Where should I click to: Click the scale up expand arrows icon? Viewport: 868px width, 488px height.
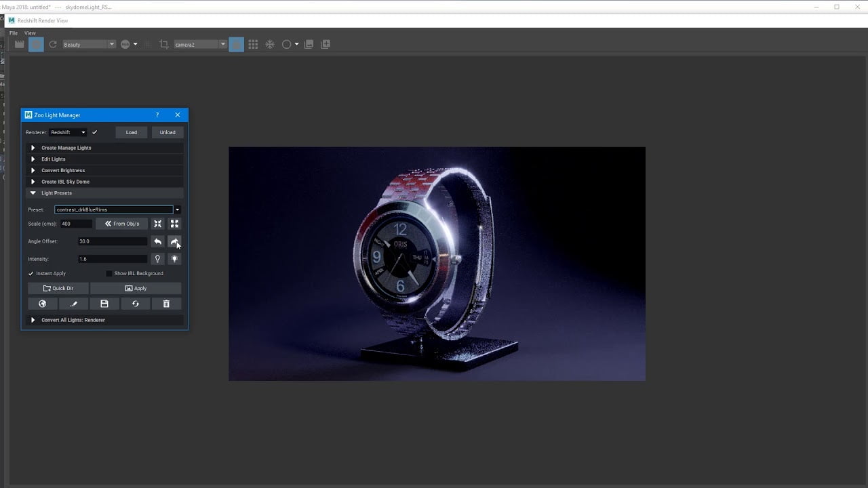[x=174, y=224]
